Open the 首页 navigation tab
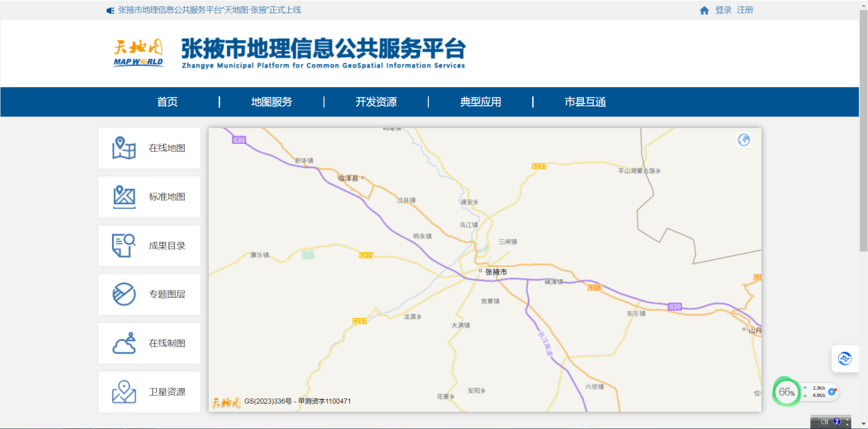 (167, 102)
